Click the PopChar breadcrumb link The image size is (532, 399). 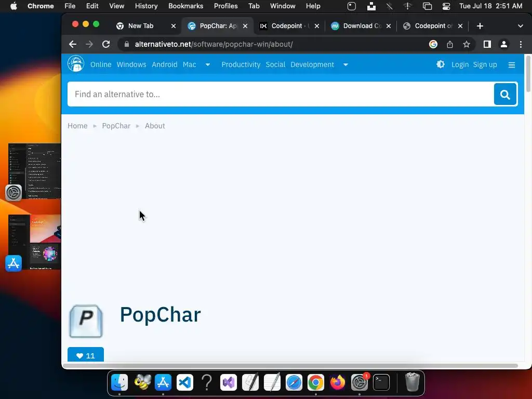116,126
